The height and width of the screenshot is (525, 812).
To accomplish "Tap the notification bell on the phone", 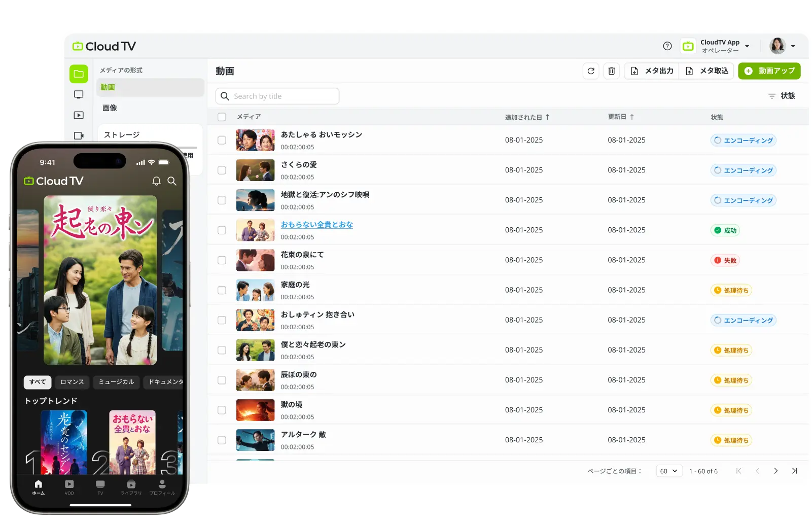I will tap(156, 181).
